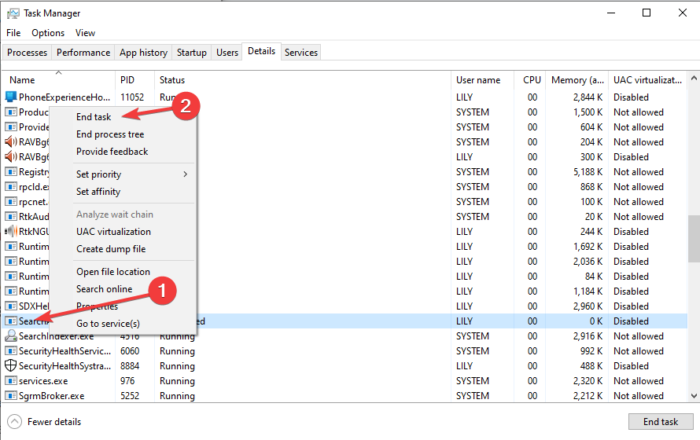
Task: Sort by UAC virtualization column header
Action: [x=647, y=79]
